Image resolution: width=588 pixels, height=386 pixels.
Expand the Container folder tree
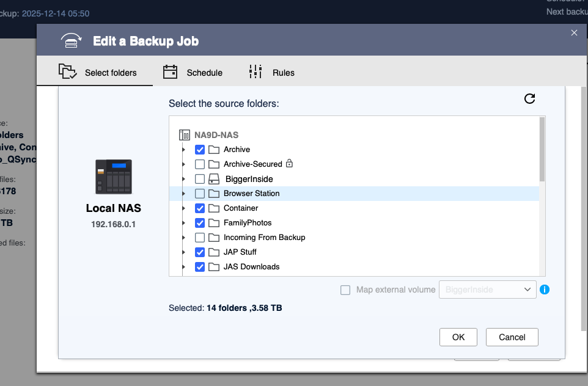pos(183,208)
